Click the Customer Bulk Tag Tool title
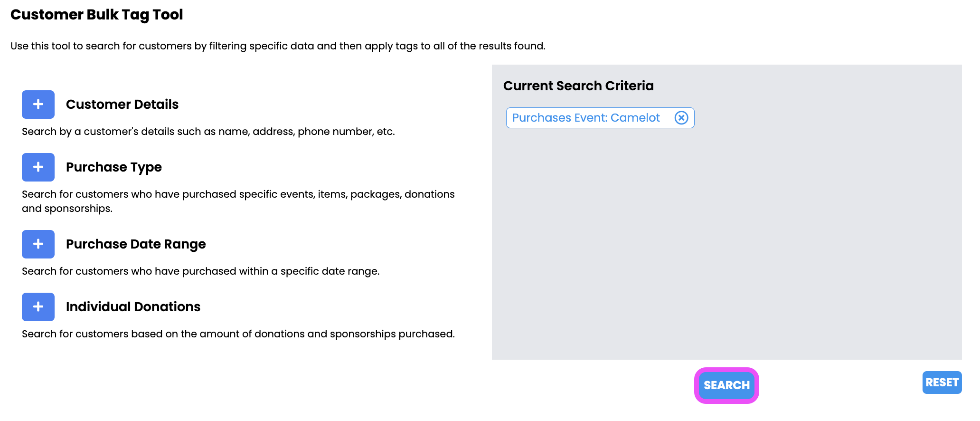Viewport: 980px width, 421px height. click(x=96, y=15)
